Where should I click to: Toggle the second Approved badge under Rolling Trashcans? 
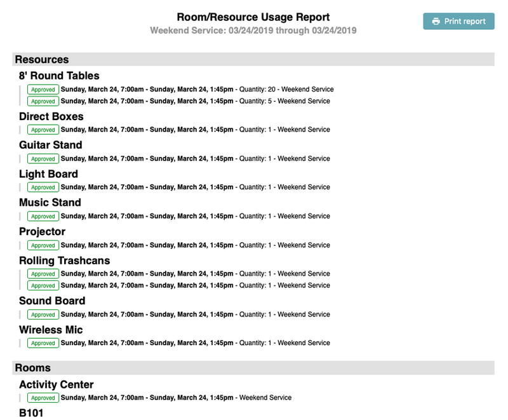(x=43, y=285)
